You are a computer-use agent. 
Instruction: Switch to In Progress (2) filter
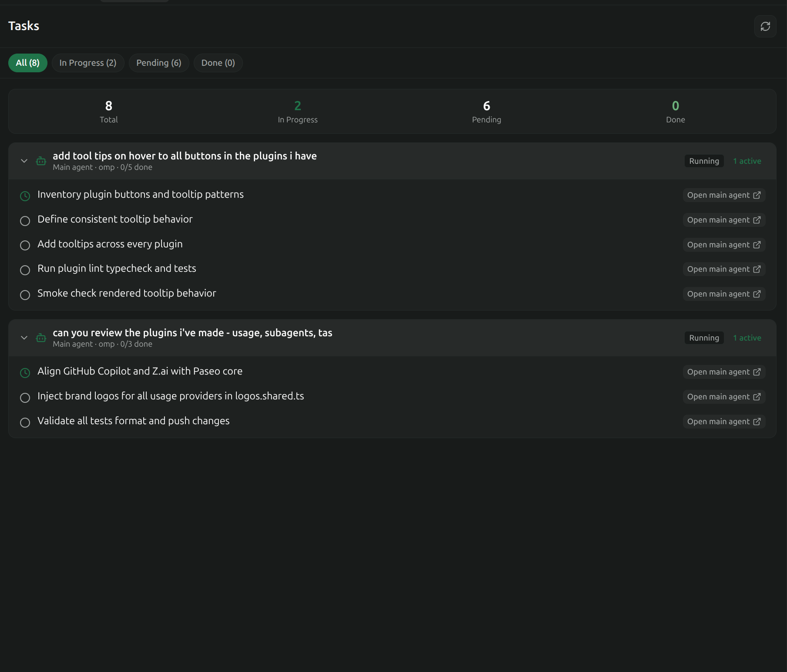coord(88,63)
